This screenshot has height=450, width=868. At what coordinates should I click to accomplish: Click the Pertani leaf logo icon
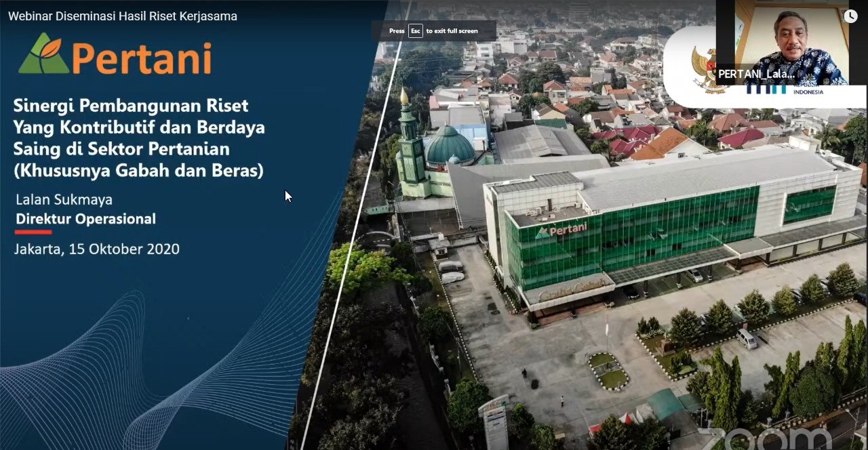(43, 54)
